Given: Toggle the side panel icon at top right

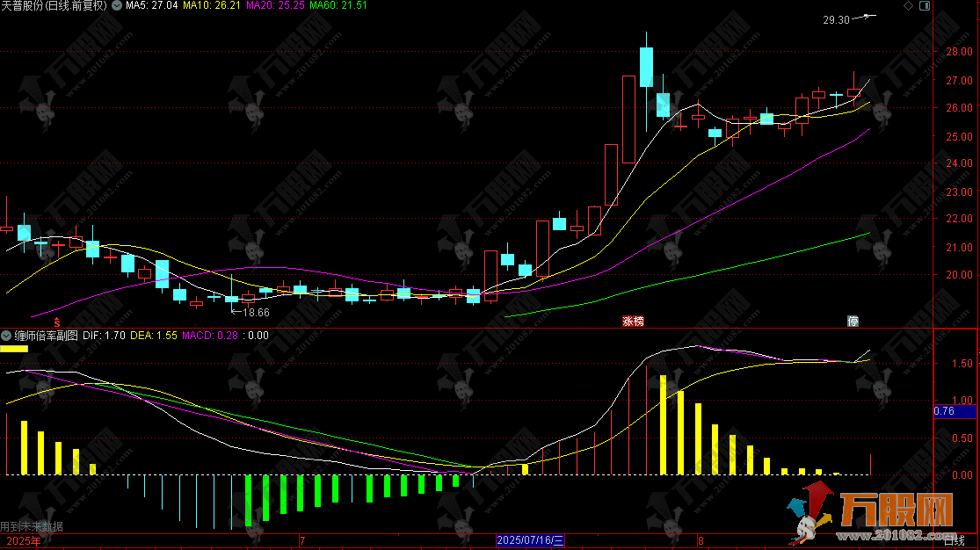Looking at the screenshot, I should 925,5.
